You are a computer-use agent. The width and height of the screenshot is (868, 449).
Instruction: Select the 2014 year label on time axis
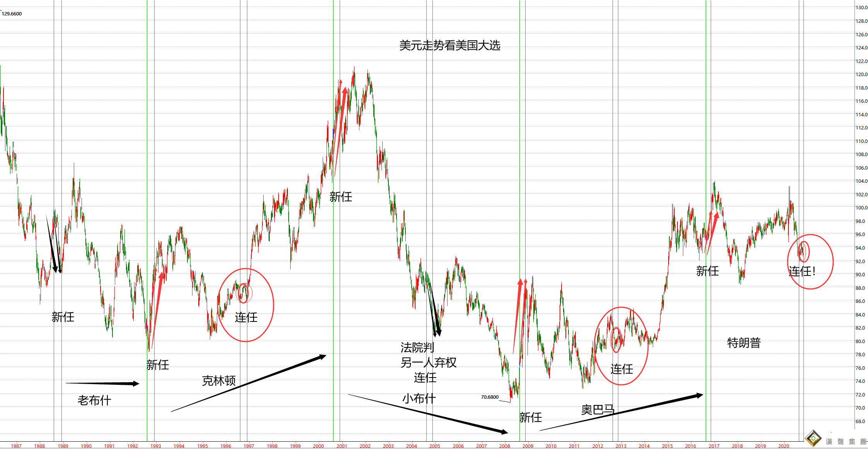point(644,446)
